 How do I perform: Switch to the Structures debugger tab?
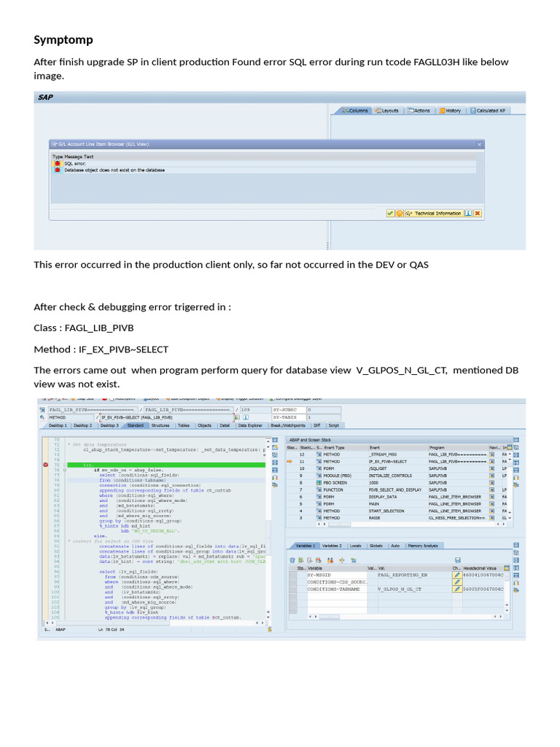click(160, 425)
